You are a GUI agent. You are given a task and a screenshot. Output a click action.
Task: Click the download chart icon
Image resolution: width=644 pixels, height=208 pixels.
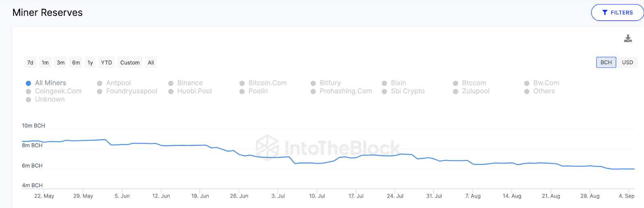coord(628,39)
